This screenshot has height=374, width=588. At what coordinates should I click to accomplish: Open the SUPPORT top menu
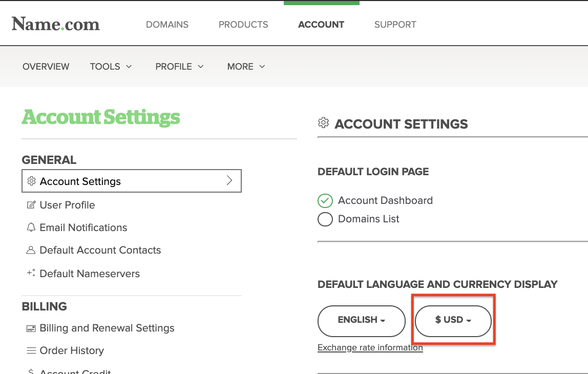(395, 25)
